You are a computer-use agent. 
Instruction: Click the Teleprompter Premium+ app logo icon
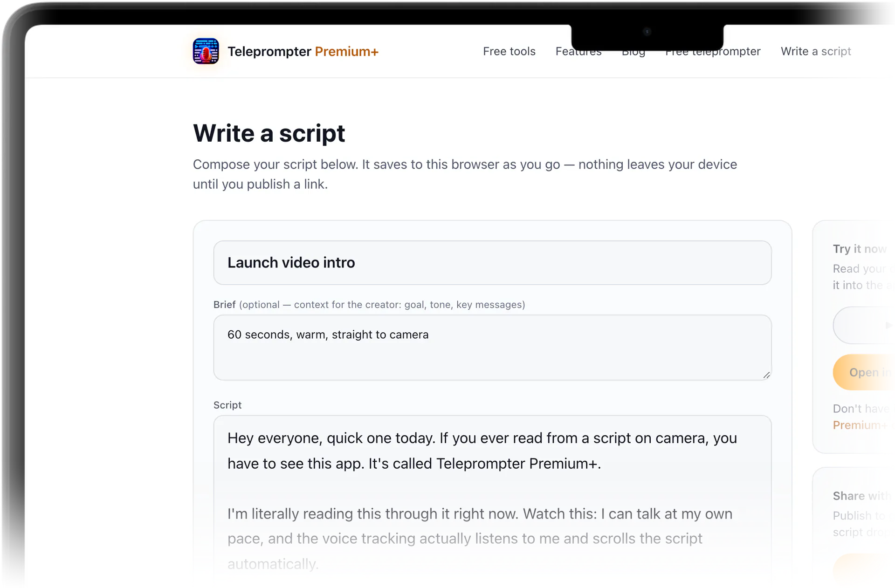click(x=206, y=51)
